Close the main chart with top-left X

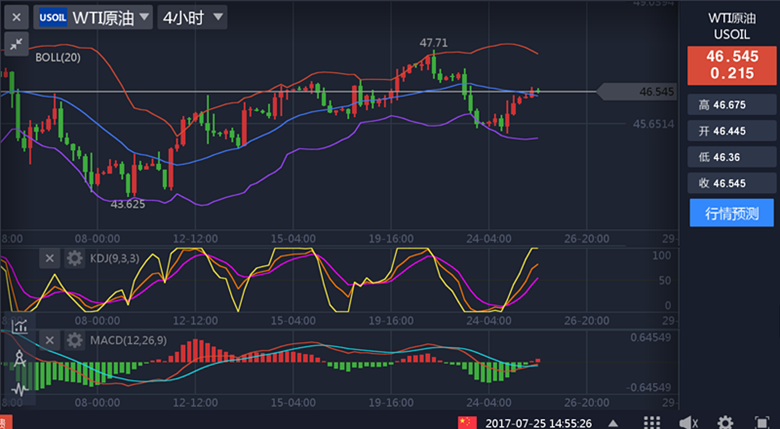(x=14, y=17)
